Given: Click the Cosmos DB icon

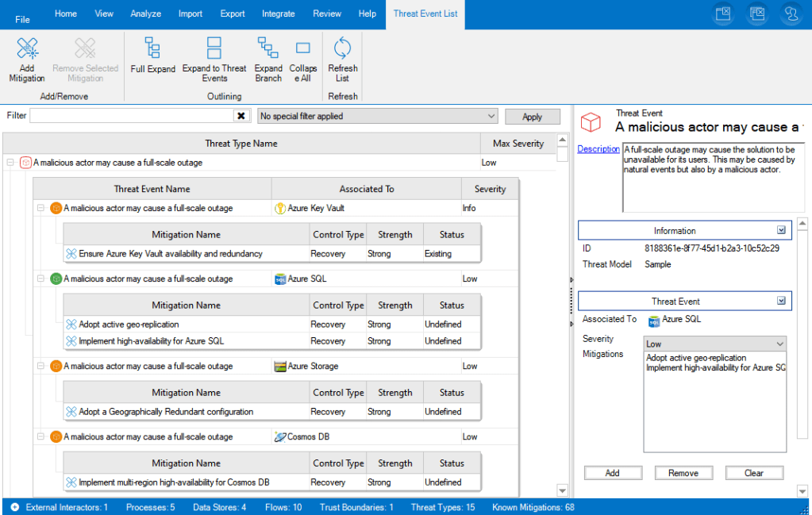Looking at the screenshot, I should (x=280, y=437).
